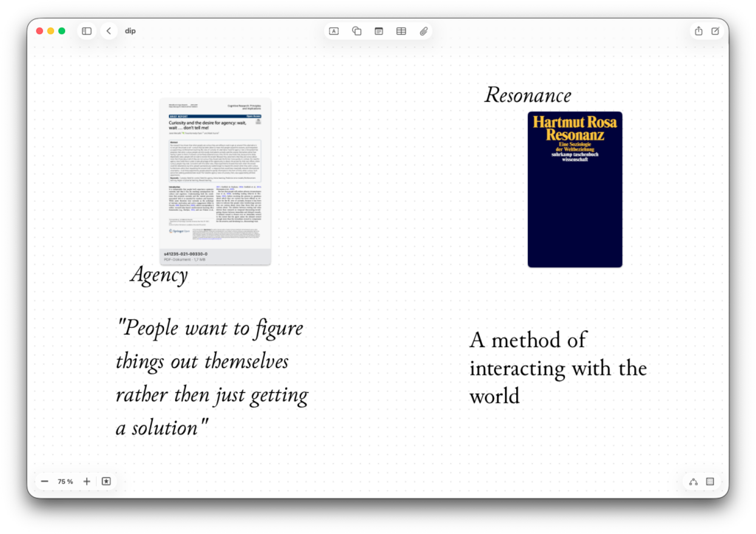Open the attachment paperclip menu
Image resolution: width=756 pixels, height=534 pixels.
click(x=424, y=31)
